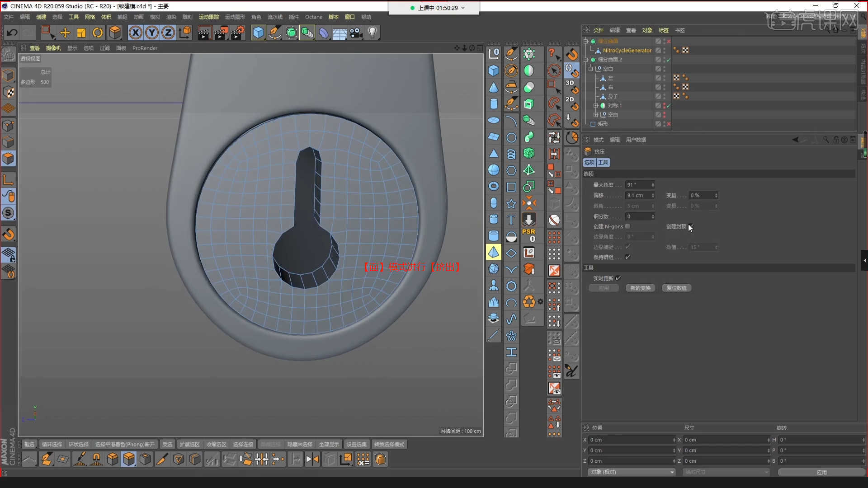This screenshot has width=868, height=488.
Task: Insert a Text spline with the T icon
Action: tap(511, 220)
